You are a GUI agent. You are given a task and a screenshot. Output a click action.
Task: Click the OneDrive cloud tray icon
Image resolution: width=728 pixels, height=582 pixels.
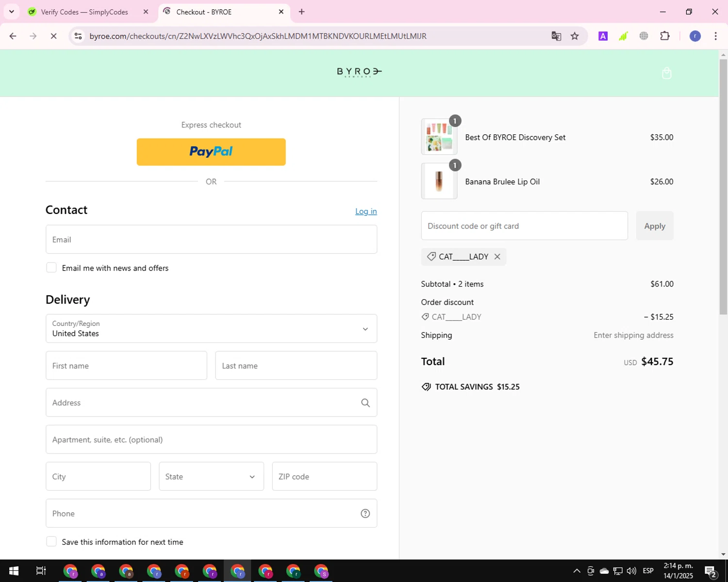tap(604, 571)
